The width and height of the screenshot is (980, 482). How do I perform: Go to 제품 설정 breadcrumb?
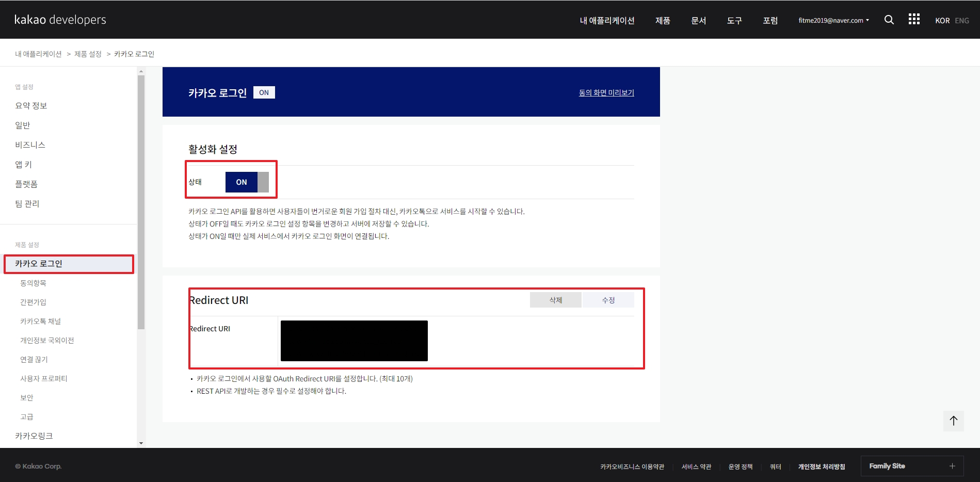[88, 54]
